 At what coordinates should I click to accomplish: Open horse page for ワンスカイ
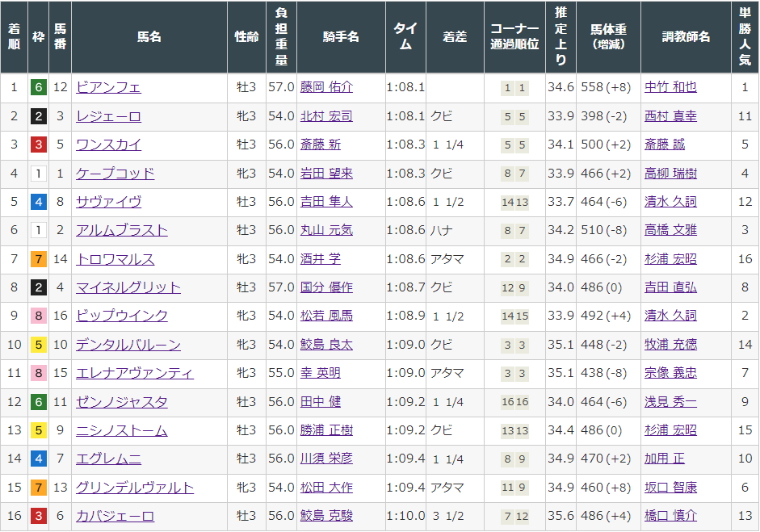[x=108, y=145]
